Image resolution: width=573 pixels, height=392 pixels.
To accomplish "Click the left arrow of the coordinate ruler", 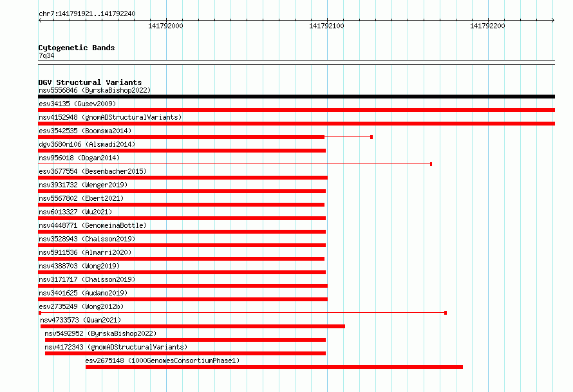I will point(40,21).
